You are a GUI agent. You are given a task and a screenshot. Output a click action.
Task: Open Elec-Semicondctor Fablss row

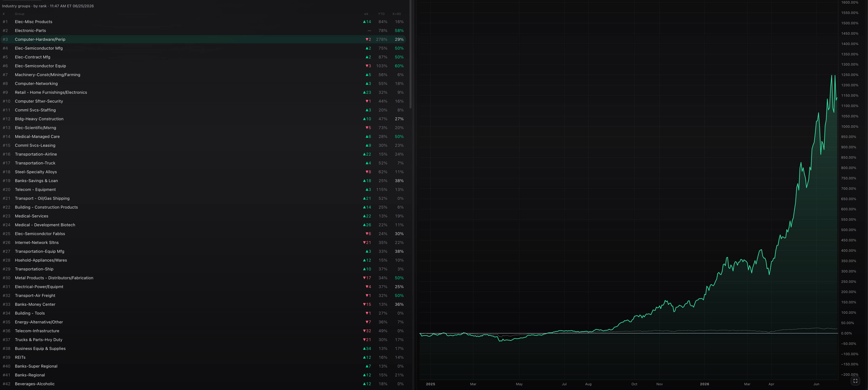[203, 234]
